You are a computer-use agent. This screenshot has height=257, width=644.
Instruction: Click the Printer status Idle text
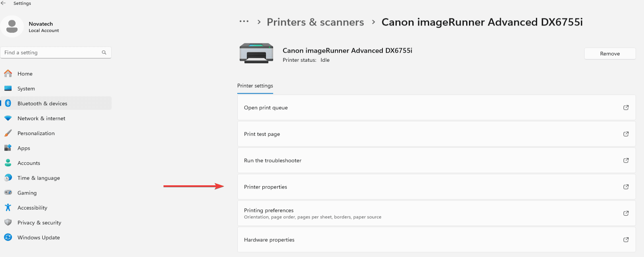pyautogui.click(x=306, y=60)
